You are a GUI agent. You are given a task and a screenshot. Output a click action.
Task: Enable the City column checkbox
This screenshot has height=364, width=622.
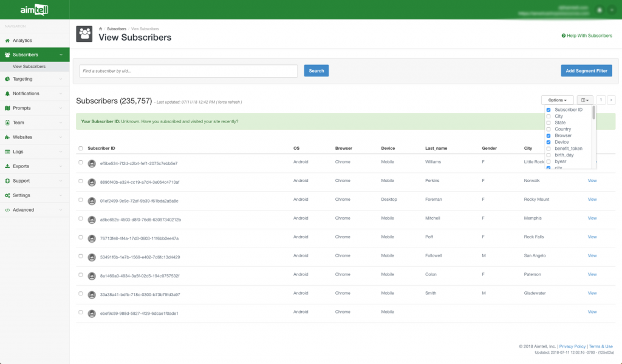coord(549,116)
